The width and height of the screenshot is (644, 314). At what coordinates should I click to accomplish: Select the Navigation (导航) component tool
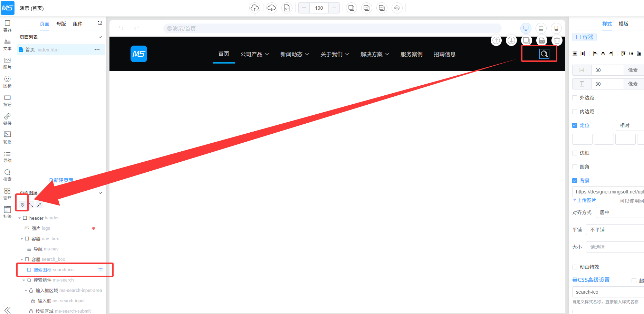tap(7, 156)
